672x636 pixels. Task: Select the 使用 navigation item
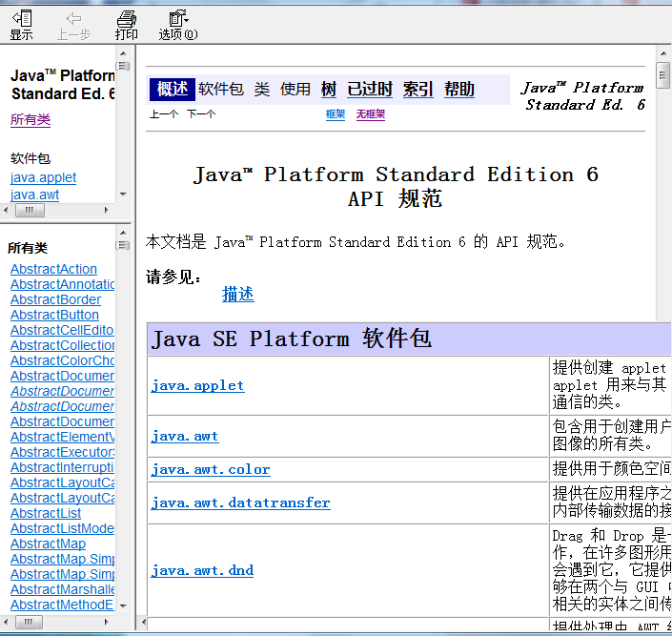point(295,90)
